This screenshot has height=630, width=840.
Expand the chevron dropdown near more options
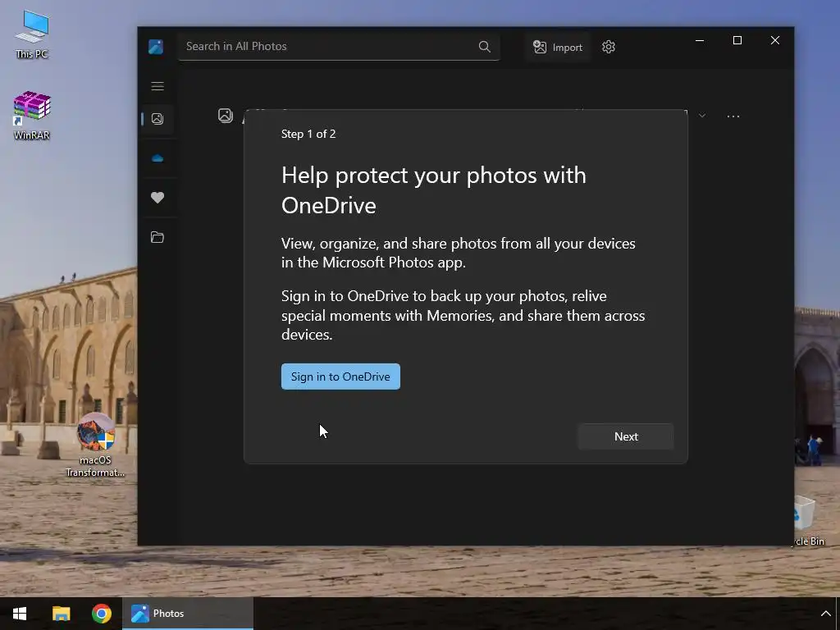(702, 116)
